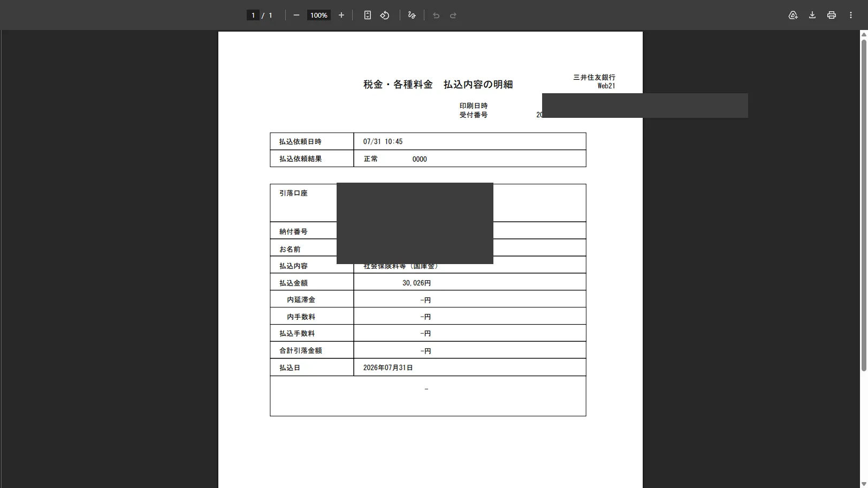Click the 0000 result code
Viewport: 868px width, 488px height.
click(x=420, y=159)
